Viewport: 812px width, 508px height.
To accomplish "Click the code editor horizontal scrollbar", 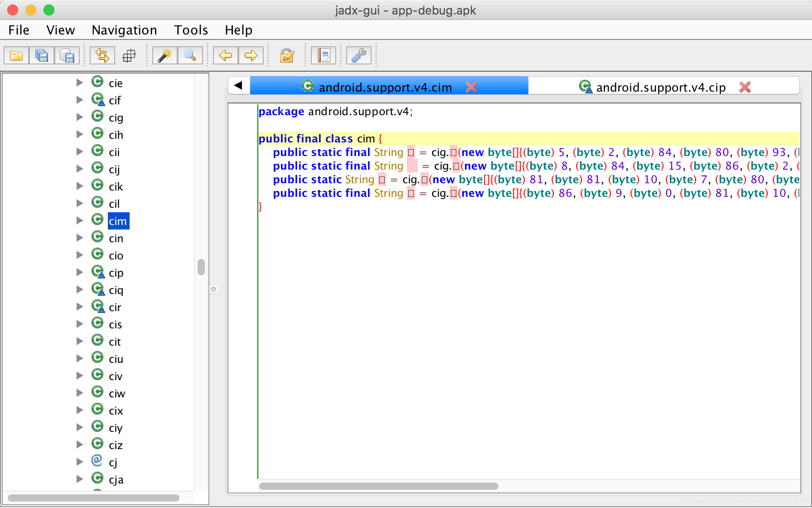I will pyautogui.click(x=379, y=486).
